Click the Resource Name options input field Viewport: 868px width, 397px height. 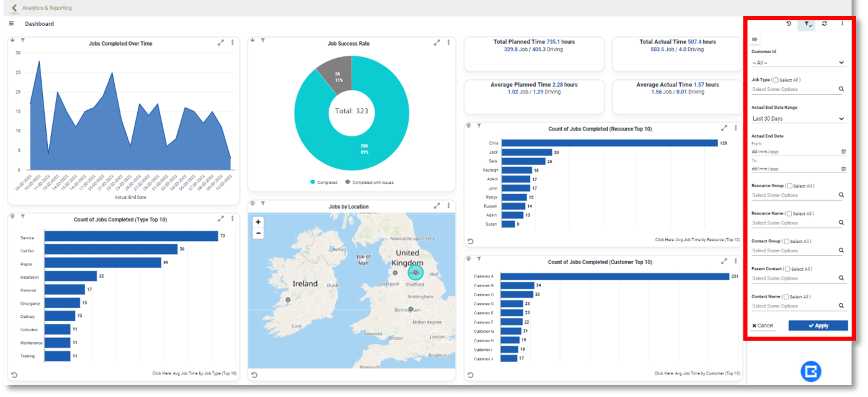(x=793, y=223)
